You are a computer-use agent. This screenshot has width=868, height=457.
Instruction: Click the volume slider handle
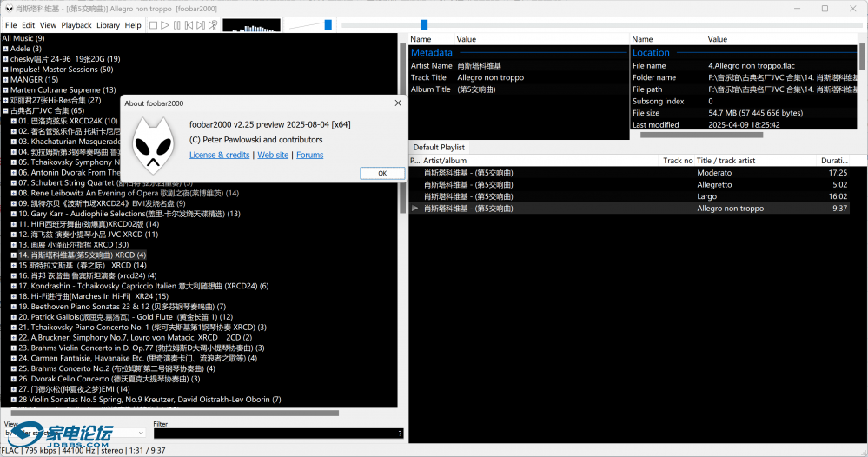coord(328,25)
